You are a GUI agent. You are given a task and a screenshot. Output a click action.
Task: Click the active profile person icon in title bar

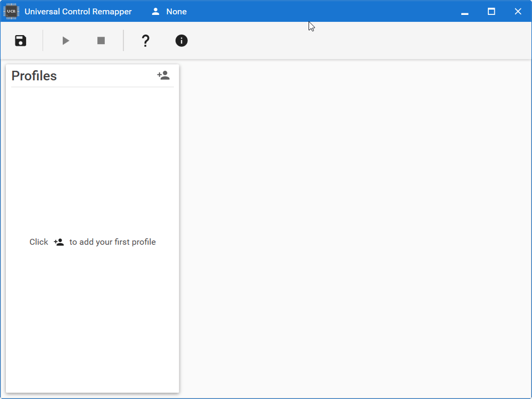(155, 12)
